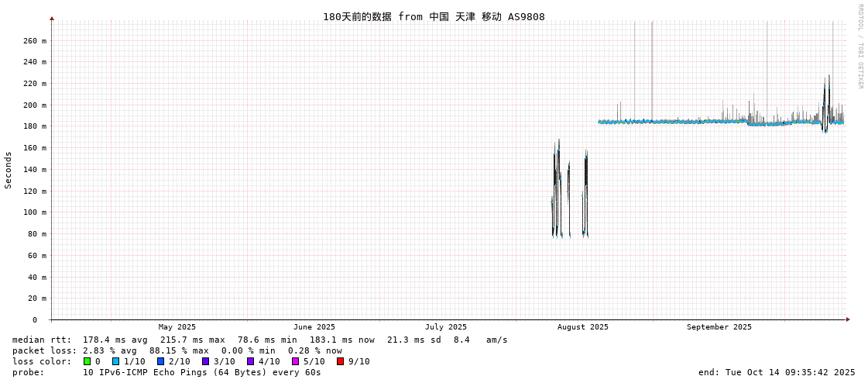This screenshot has width=868, height=383.
Task: Click the May 2025 x-axis label
Action: 177,327
